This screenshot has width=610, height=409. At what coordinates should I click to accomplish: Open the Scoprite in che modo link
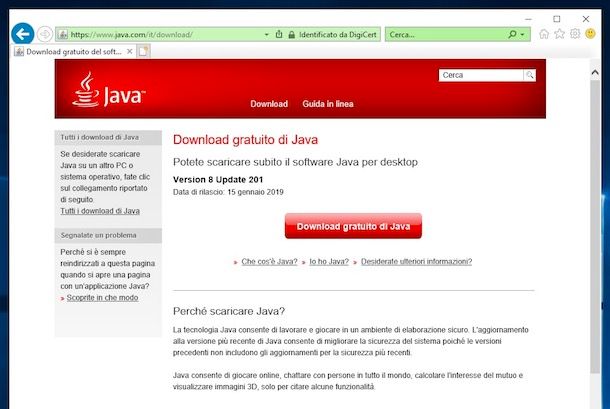102,298
